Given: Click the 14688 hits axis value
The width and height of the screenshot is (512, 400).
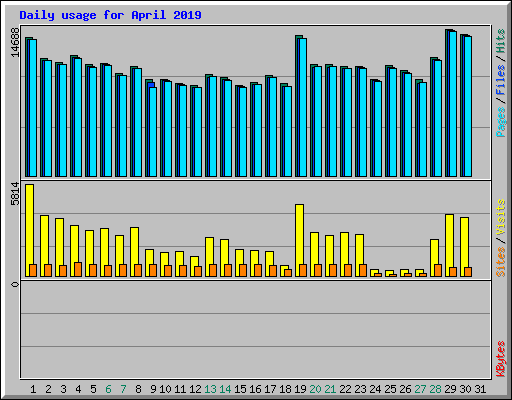Looking at the screenshot, I should tap(15, 42).
